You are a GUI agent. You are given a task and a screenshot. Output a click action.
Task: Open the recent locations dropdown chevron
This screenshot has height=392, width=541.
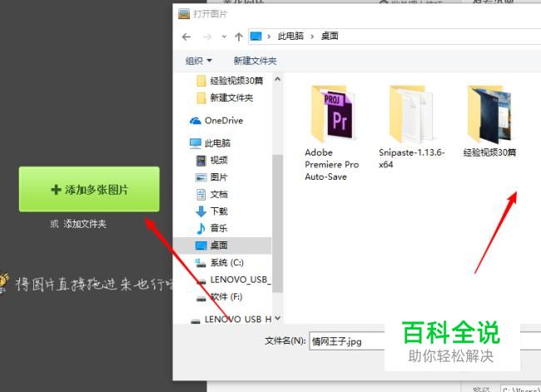[224, 37]
